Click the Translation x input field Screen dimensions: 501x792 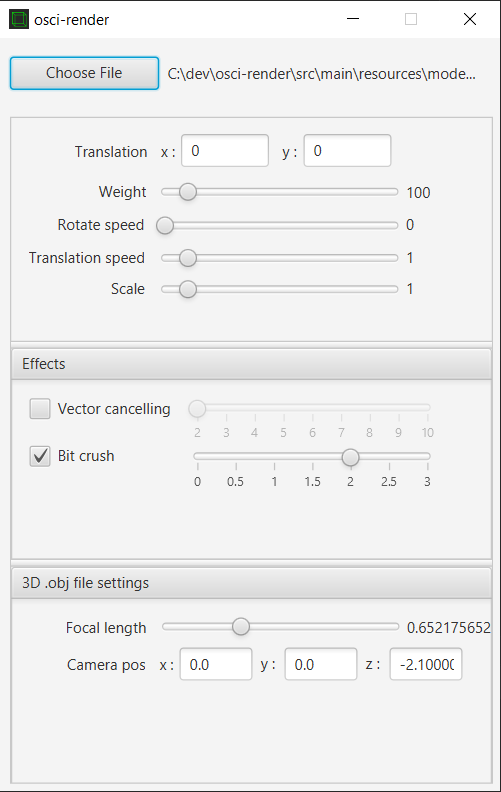coord(225,151)
